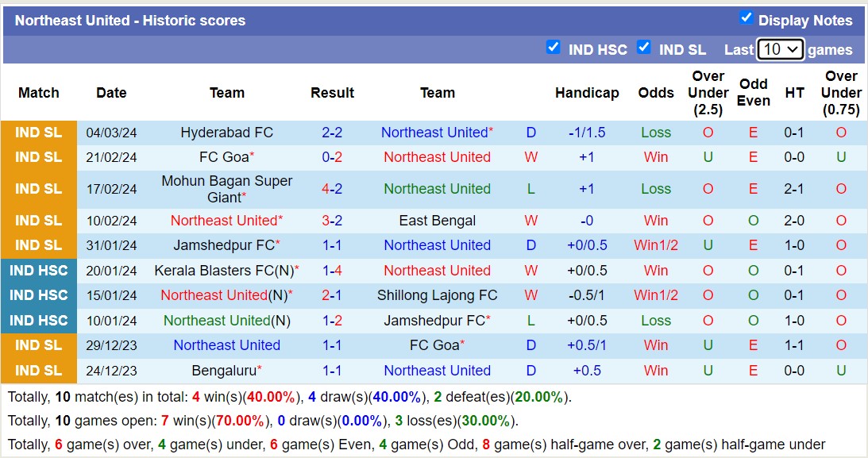Click the IND SL badge on the Hyderabad FC row
The image size is (868, 458).
pos(39,133)
